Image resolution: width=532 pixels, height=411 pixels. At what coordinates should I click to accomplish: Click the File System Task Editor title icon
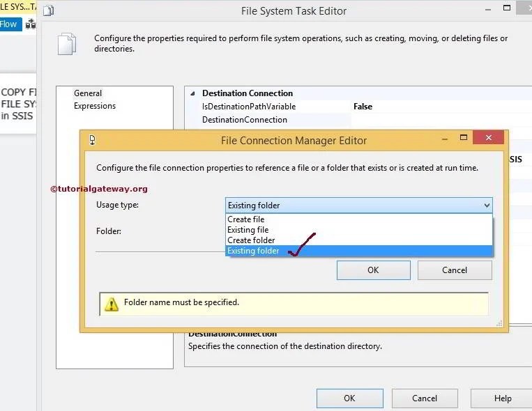pyautogui.click(x=49, y=11)
